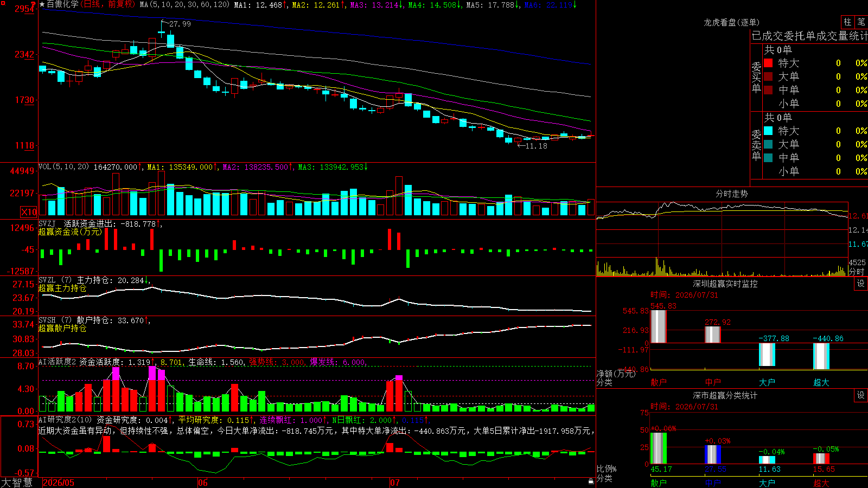This screenshot has width=868, height=488.
Task: Click dark red 大单 buy-order swatch
Action: (768, 76)
